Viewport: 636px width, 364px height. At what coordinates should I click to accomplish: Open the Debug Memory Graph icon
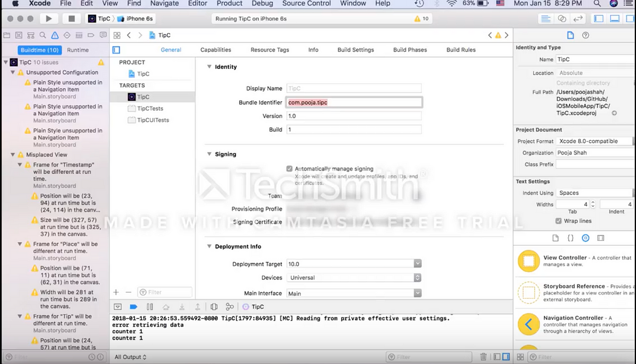229,307
